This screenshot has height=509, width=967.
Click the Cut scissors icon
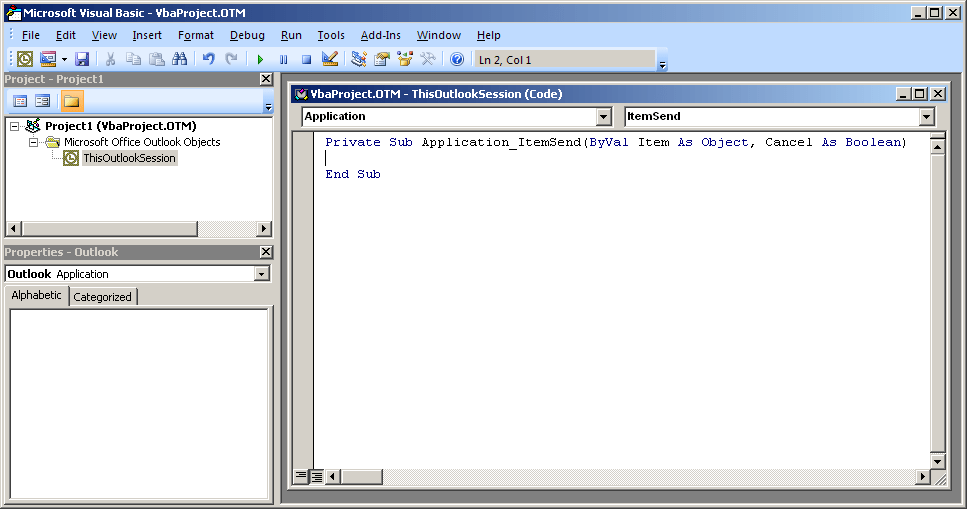pyautogui.click(x=110, y=59)
